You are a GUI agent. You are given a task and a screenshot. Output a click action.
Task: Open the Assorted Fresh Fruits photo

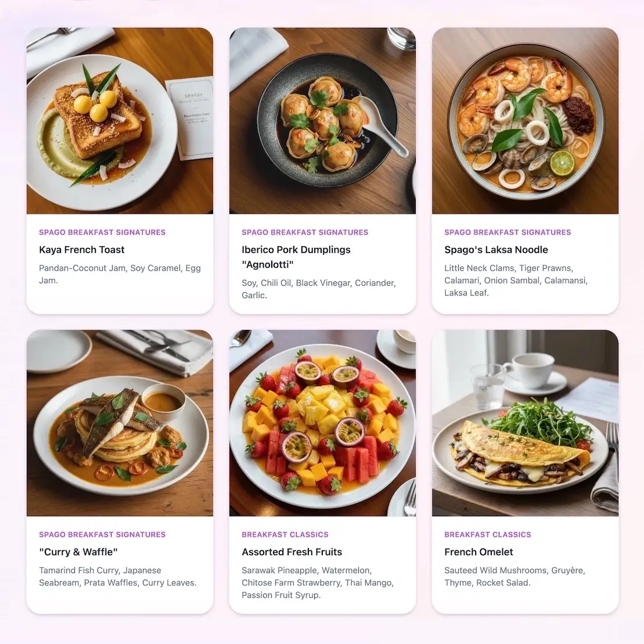pyautogui.click(x=322, y=423)
